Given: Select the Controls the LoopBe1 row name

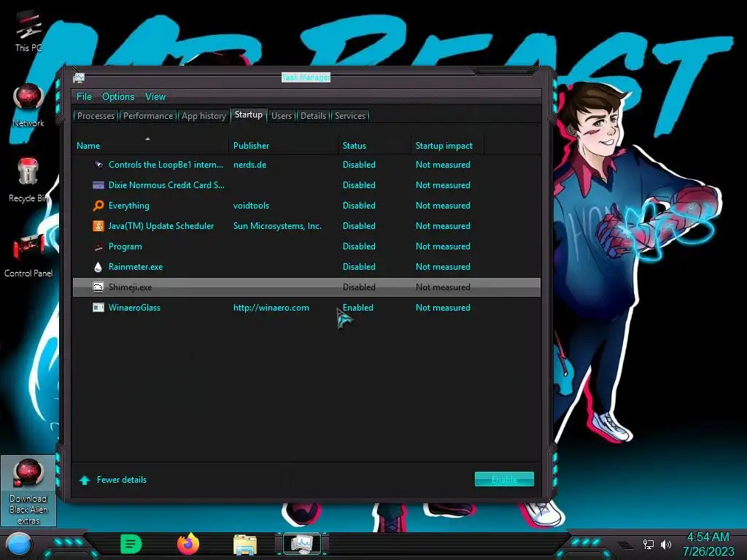Looking at the screenshot, I should [x=166, y=165].
